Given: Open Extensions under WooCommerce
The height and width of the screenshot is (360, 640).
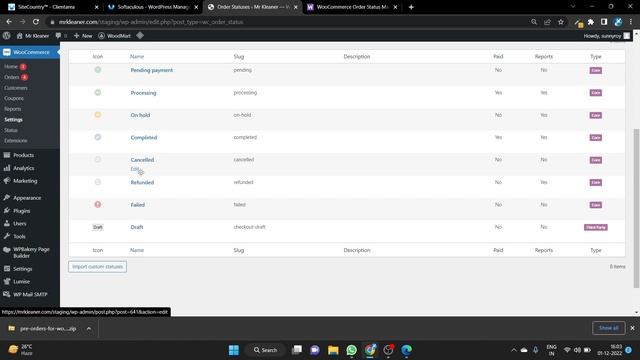Looking at the screenshot, I should point(16,141).
